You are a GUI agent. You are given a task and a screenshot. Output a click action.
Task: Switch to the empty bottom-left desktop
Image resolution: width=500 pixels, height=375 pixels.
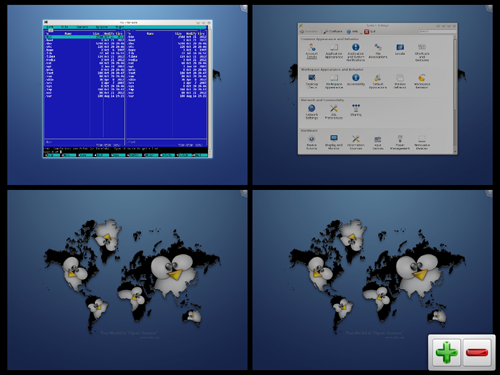tap(127, 280)
